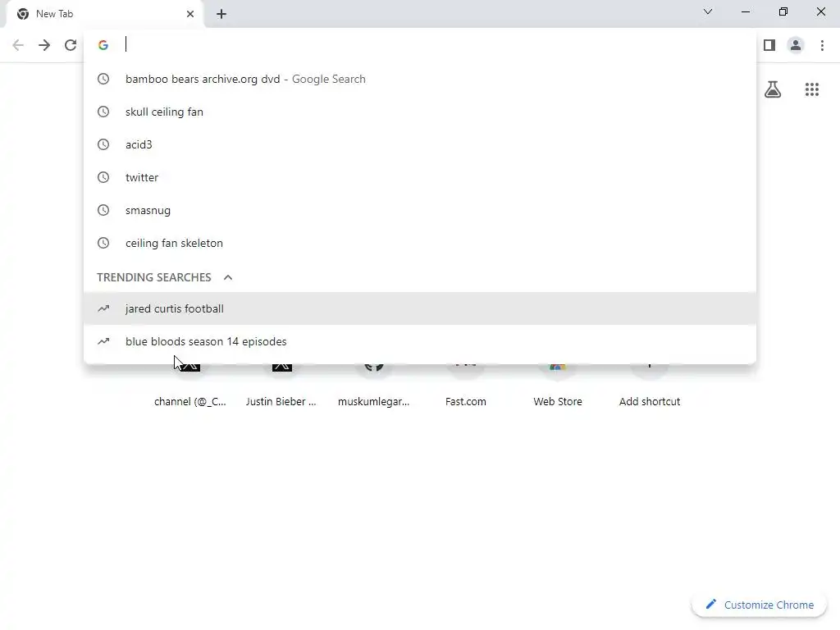Click the Customize Chrome button

click(x=759, y=605)
